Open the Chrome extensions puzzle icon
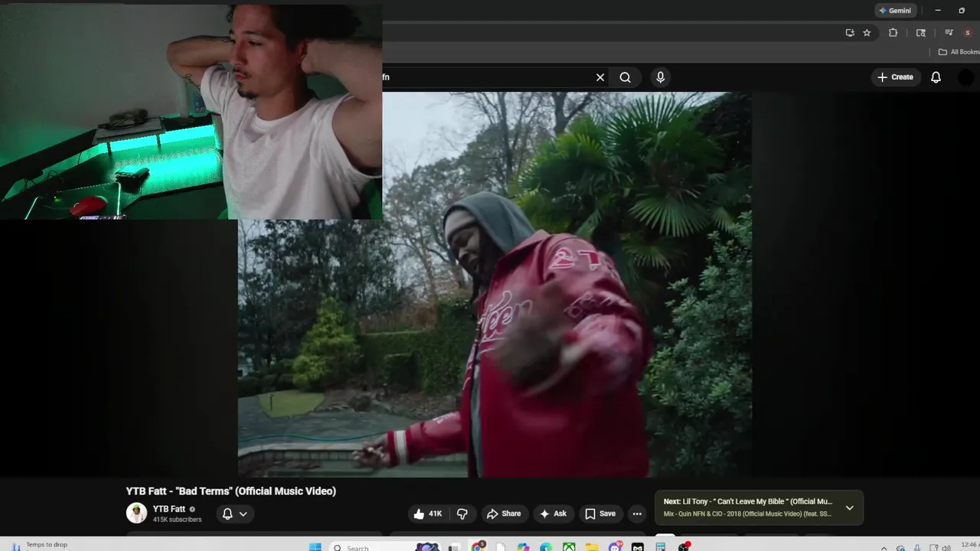This screenshot has width=980, height=551. [x=893, y=33]
